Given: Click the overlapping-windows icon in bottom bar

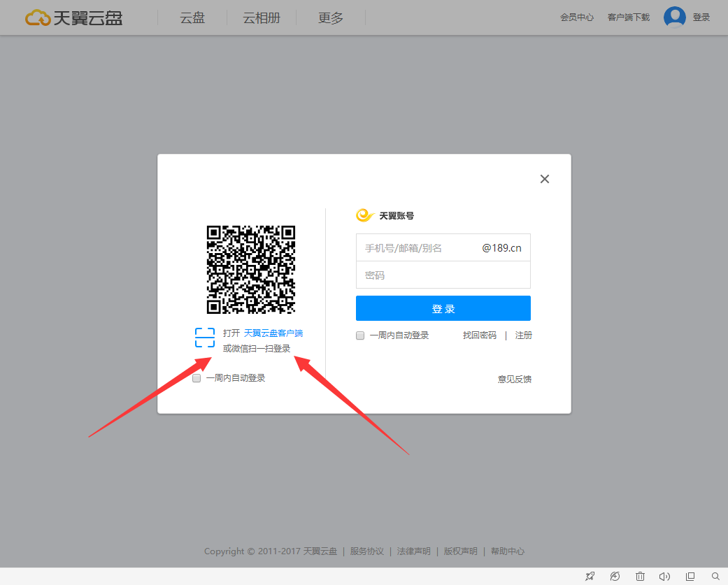Looking at the screenshot, I should 690,576.
